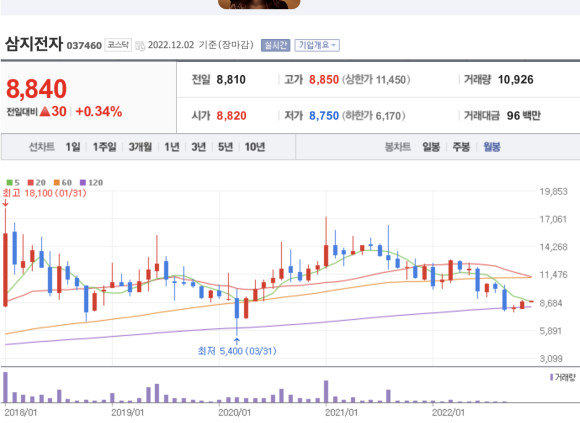Click the 2020/01 axis label
Screen dimensions: 580x423
tap(234, 412)
